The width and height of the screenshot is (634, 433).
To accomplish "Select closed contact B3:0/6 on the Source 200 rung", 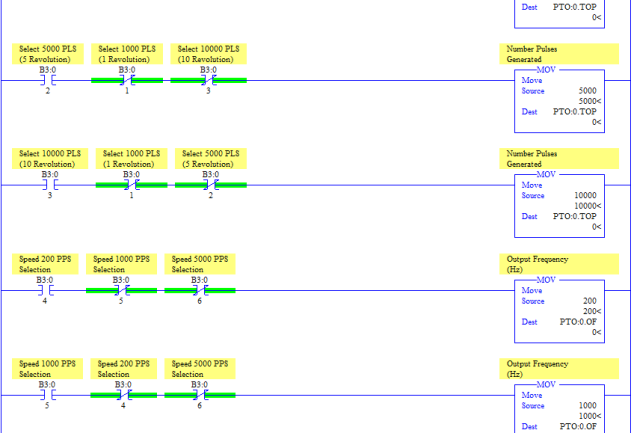I will [x=200, y=291].
